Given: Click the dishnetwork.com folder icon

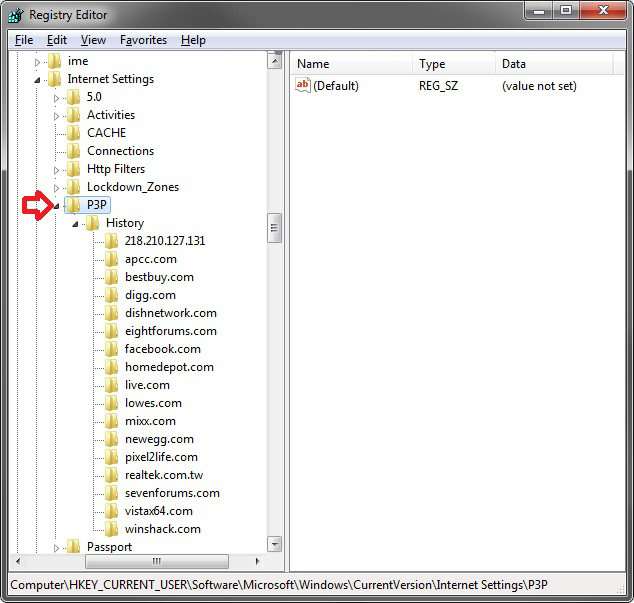Looking at the screenshot, I should click(x=112, y=313).
